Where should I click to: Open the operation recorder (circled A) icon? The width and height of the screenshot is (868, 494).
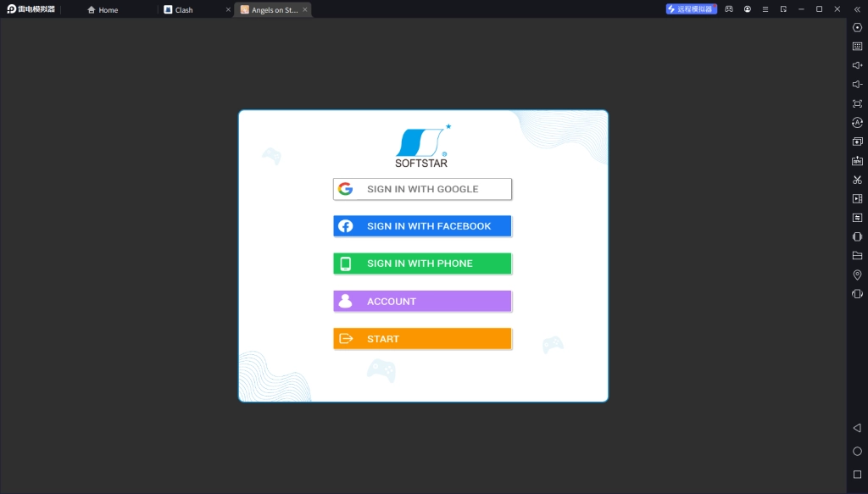tap(858, 123)
